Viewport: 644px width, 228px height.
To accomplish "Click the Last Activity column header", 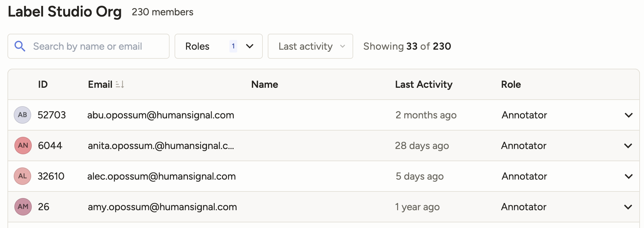I will click(x=424, y=84).
